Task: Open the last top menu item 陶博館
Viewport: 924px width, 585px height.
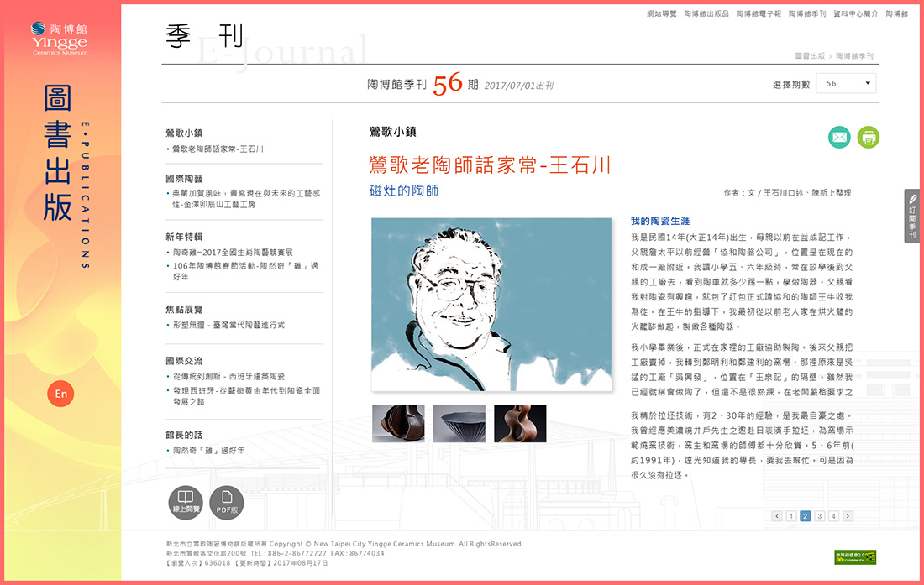Action: pyautogui.click(x=897, y=14)
